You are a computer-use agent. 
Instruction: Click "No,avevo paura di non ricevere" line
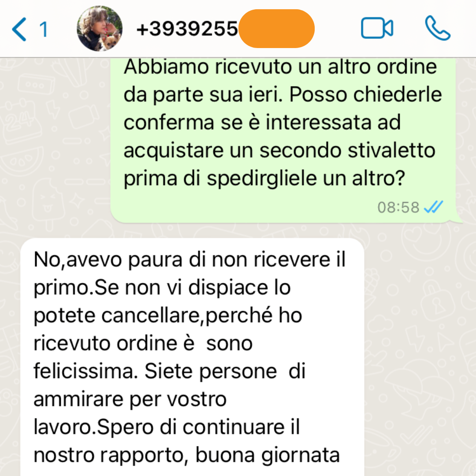click(x=190, y=260)
